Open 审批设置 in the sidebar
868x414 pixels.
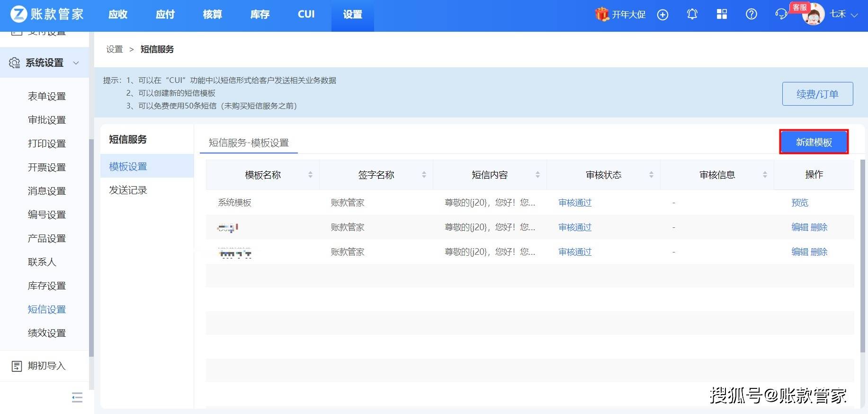pos(47,120)
